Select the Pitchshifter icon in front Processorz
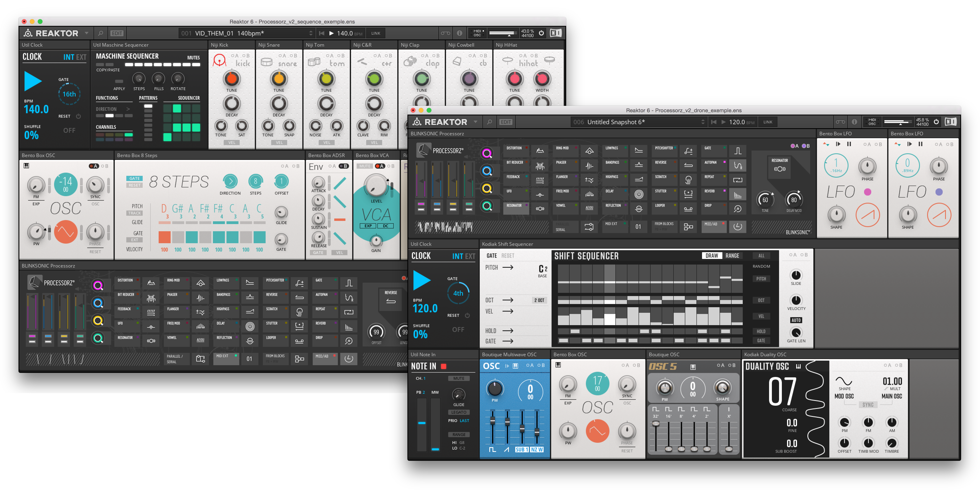 tap(688, 151)
